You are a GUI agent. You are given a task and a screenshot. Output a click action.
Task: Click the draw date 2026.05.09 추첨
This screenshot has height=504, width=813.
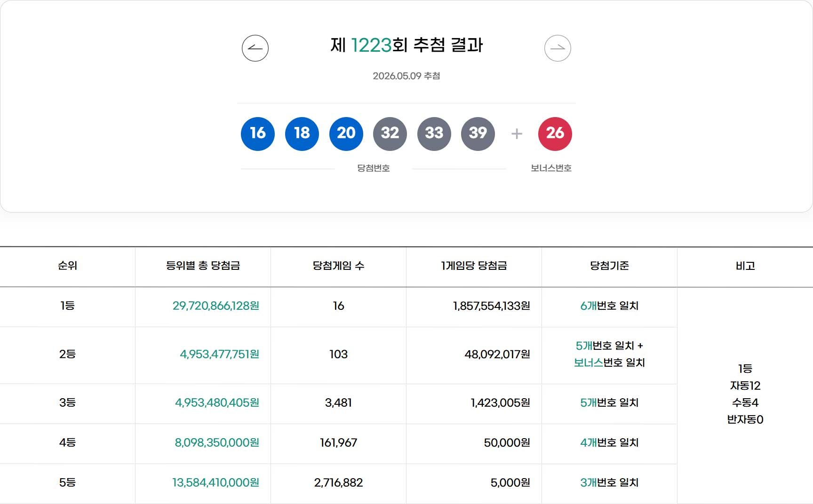pyautogui.click(x=406, y=76)
